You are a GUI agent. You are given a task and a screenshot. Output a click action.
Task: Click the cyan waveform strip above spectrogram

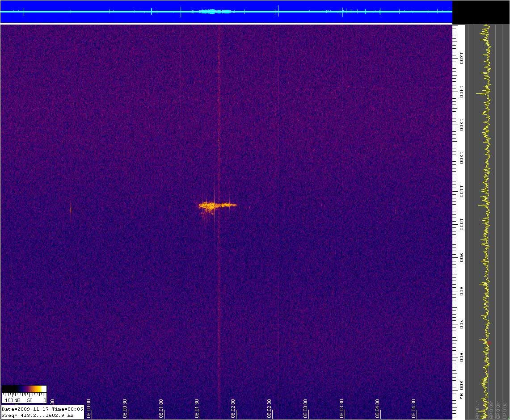click(x=226, y=12)
